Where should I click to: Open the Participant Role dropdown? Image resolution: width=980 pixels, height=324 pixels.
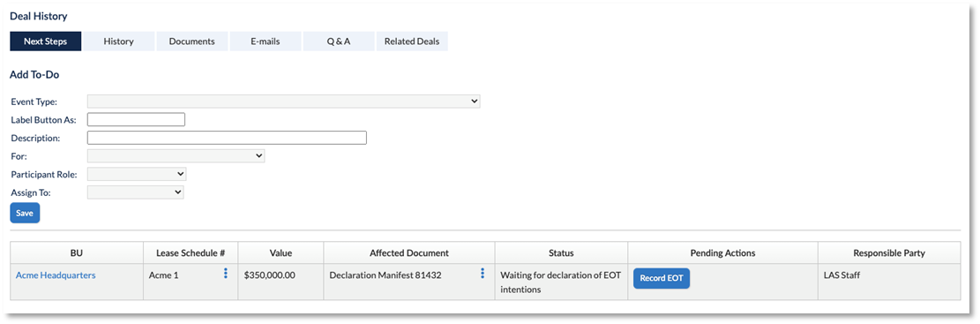click(x=137, y=174)
